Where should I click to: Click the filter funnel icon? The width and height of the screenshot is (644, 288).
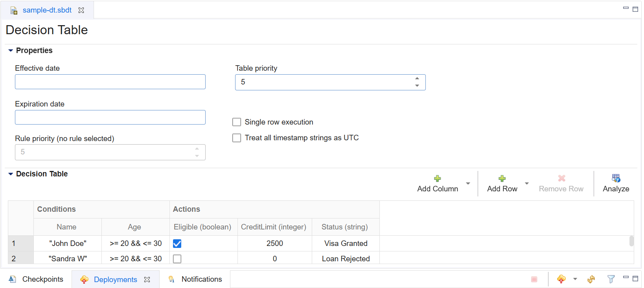click(611, 279)
